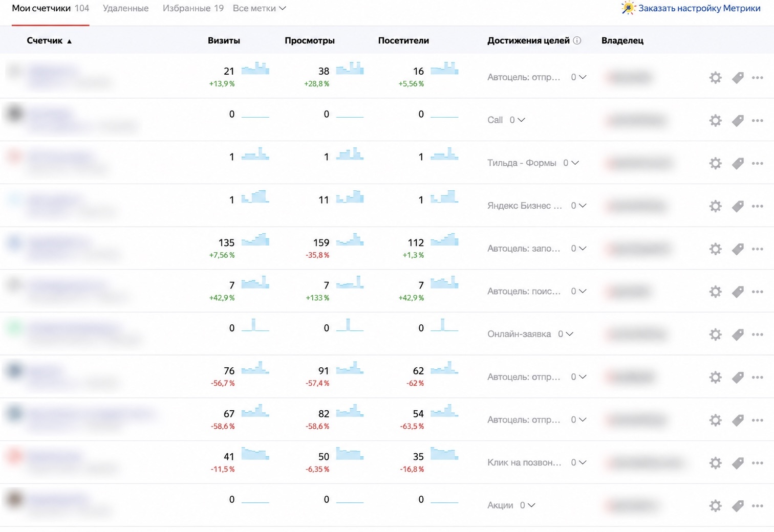The image size is (774, 532).
Task: Open the Клик на позвон goal dropdown
Action: 579,462
